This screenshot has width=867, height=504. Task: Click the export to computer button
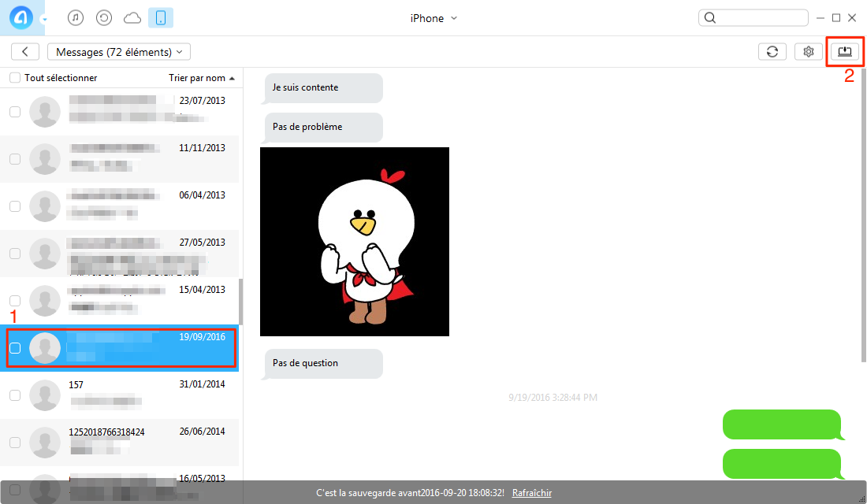click(845, 51)
